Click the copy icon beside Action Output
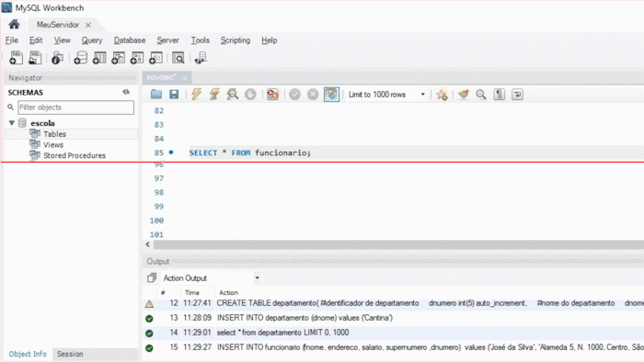 [152, 278]
